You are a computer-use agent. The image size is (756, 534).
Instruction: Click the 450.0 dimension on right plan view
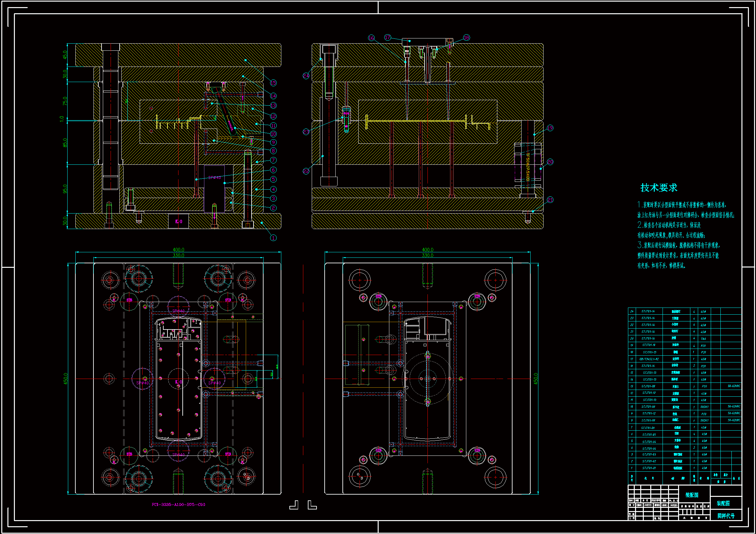click(x=536, y=378)
